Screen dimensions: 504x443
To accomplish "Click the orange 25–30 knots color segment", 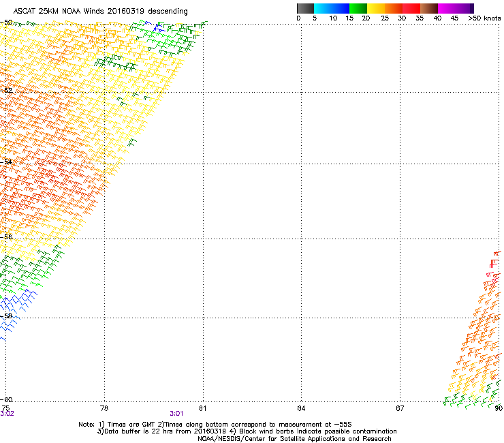I will tap(394, 8).
